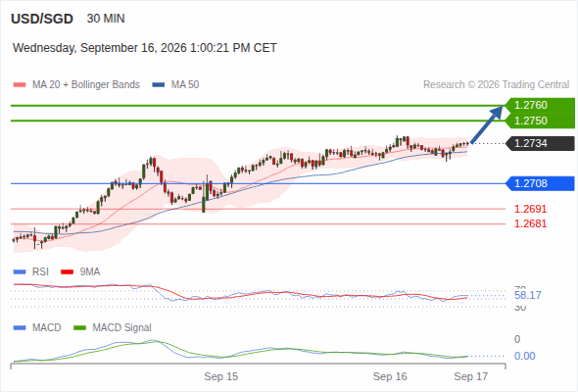
Task: Click the 1.2691 support level label
Action: point(530,209)
